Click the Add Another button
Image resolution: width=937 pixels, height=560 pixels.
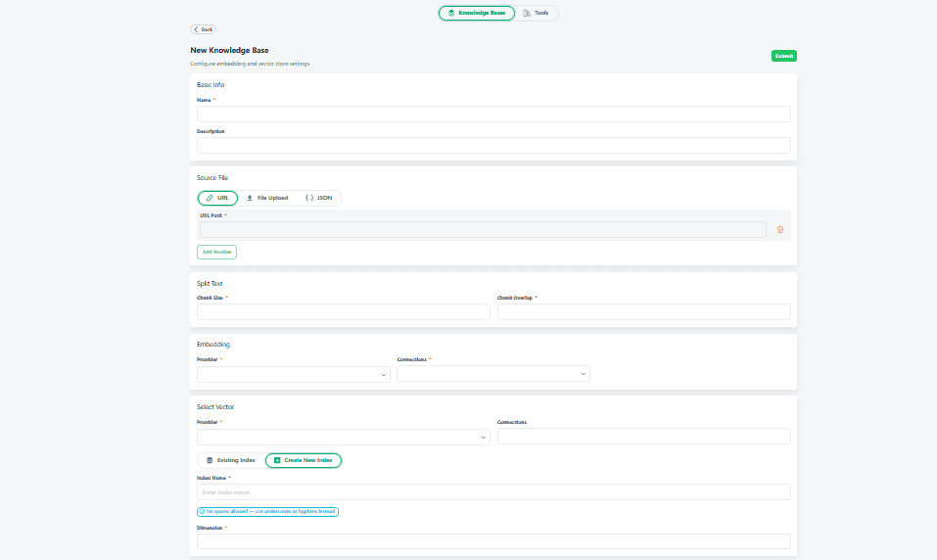217,253
